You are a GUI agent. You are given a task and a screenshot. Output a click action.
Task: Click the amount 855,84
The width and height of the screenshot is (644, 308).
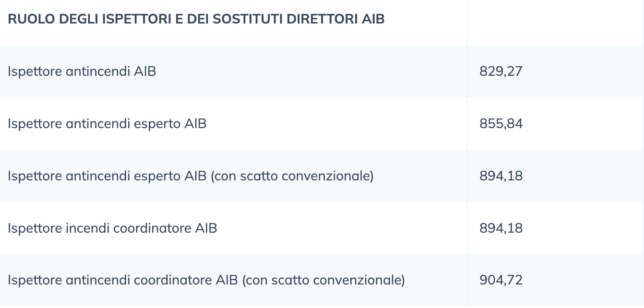coord(501,124)
